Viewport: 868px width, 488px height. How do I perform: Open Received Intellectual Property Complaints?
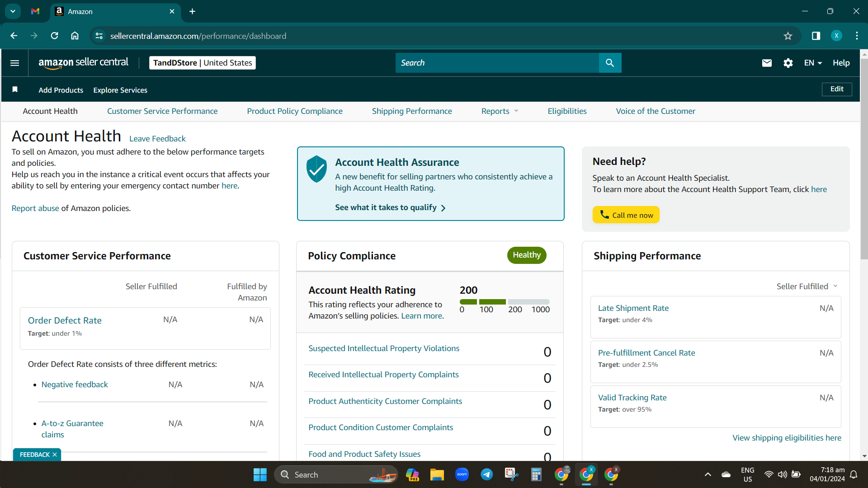pos(383,375)
